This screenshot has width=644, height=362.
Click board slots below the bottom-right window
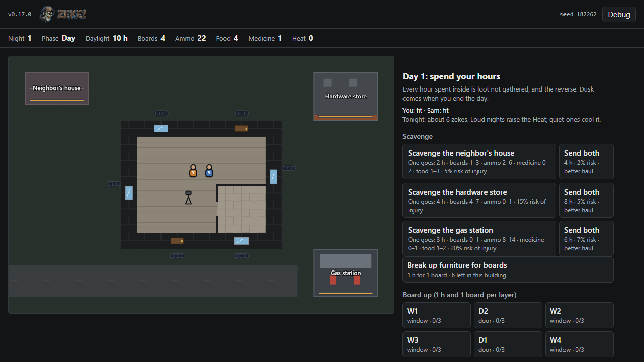242,256
